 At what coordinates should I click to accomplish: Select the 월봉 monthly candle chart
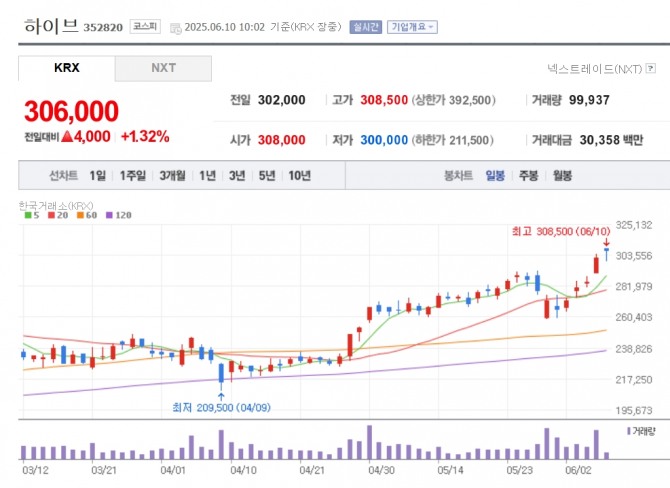(x=562, y=175)
